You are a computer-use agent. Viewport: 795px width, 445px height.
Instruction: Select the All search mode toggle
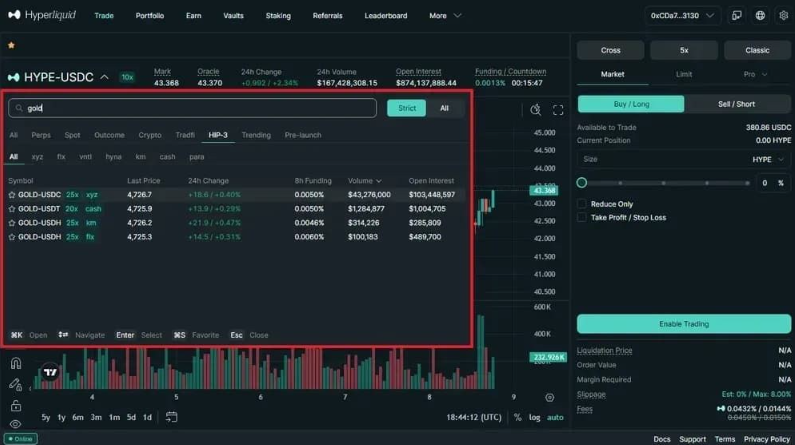tap(445, 108)
